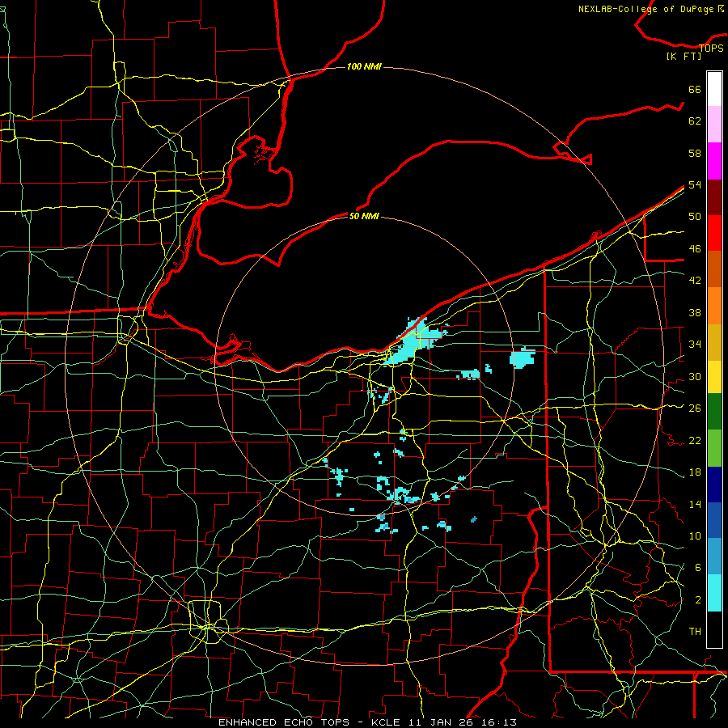The width and height of the screenshot is (728, 728).
Task: Click the 34 legend value
Action: pos(695,345)
